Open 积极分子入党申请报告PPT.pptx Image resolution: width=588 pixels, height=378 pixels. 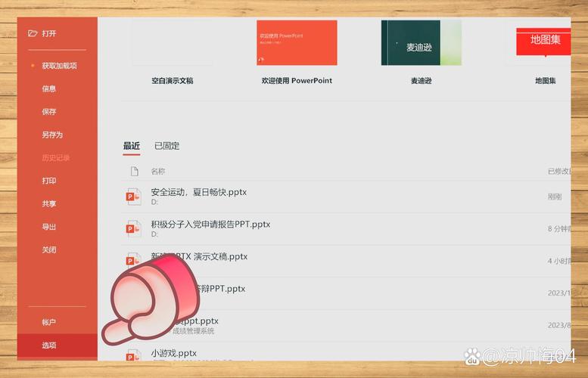346,229
